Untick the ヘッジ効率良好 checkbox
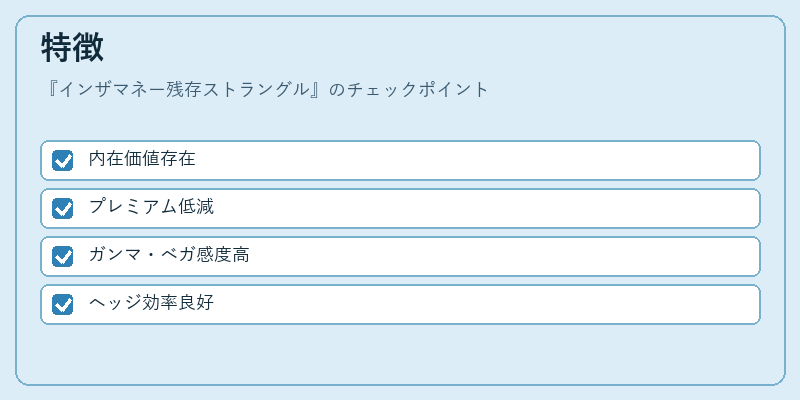This screenshot has height=400, width=800. 63,304
